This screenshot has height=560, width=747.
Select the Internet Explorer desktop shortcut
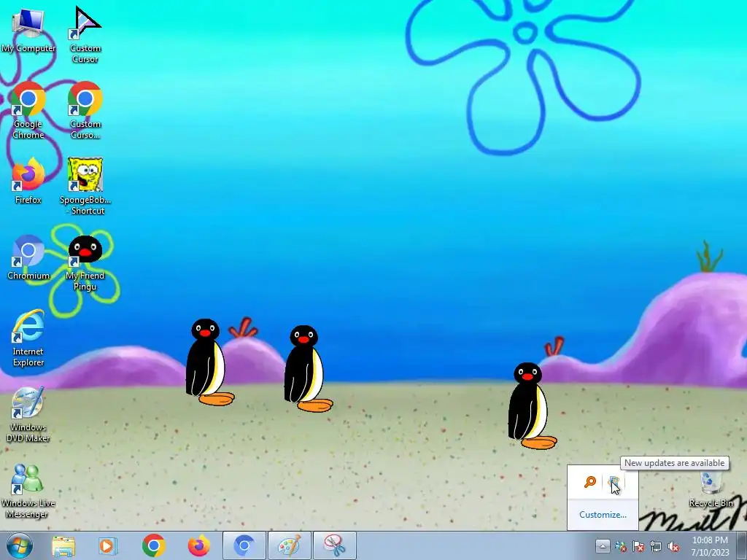coord(28,338)
